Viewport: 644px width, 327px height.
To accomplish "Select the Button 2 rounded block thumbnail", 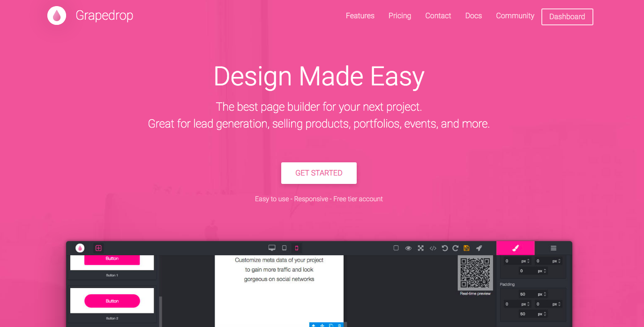I will tap(112, 301).
